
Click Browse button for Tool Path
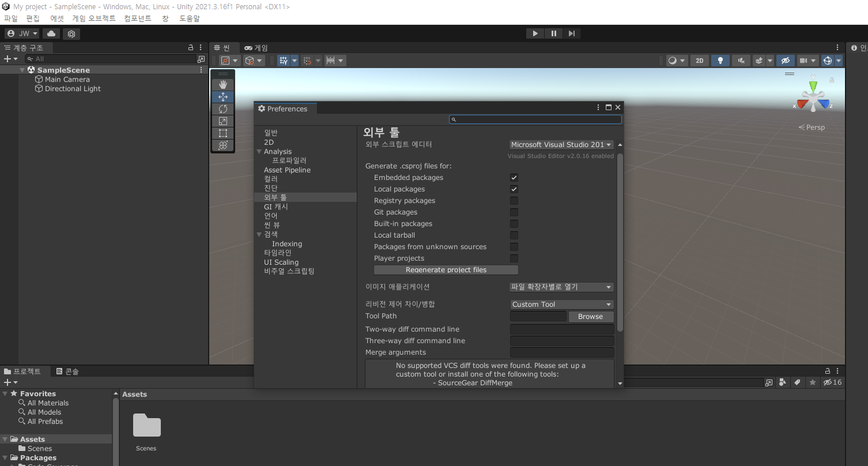(x=591, y=317)
